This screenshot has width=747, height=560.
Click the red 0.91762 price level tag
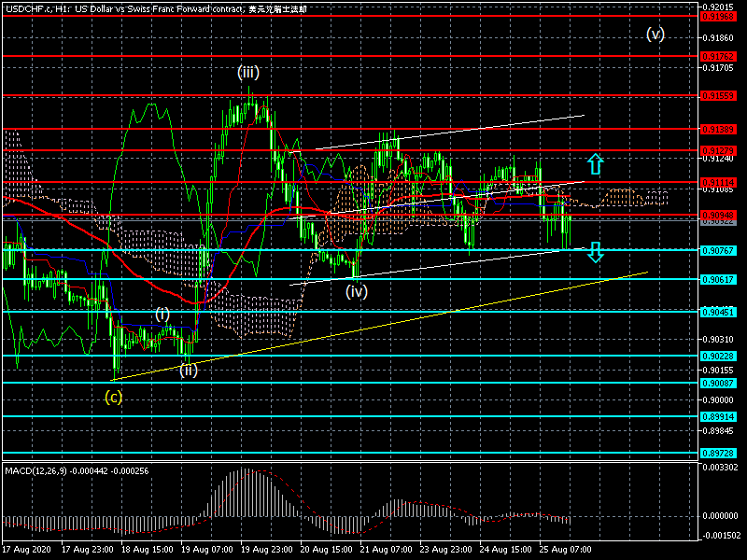(718, 57)
